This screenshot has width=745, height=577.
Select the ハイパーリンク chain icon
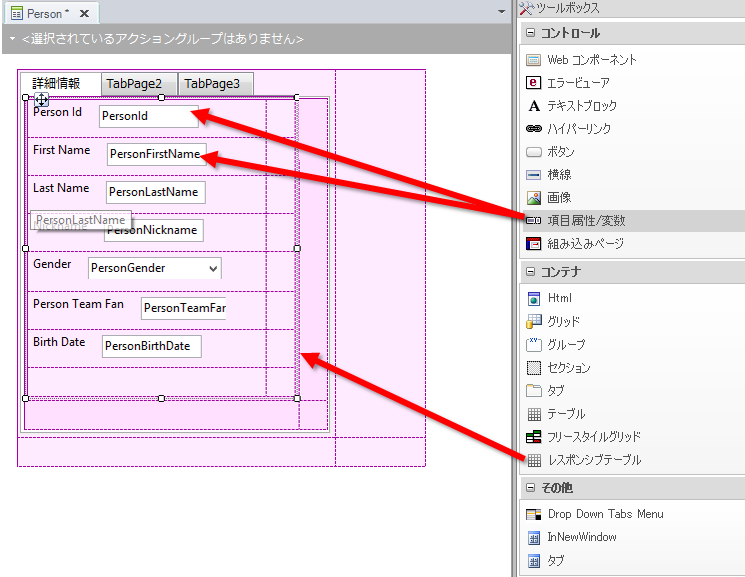(534, 128)
